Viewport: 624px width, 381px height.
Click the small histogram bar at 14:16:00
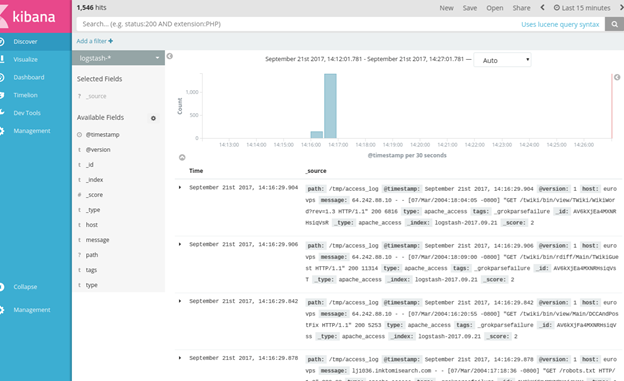point(317,135)
